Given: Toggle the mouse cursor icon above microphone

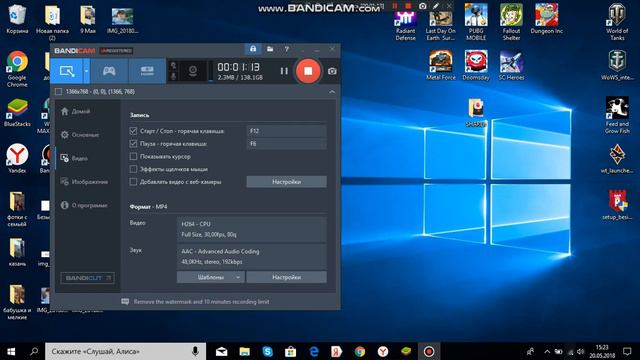Looking at the screenshot, I should click(x=173, y=65).
